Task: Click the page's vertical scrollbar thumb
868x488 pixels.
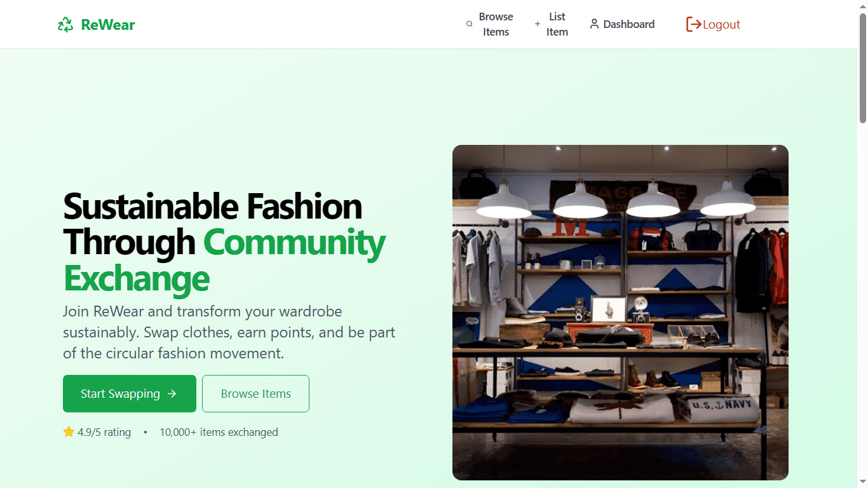Action: [862, 67]
